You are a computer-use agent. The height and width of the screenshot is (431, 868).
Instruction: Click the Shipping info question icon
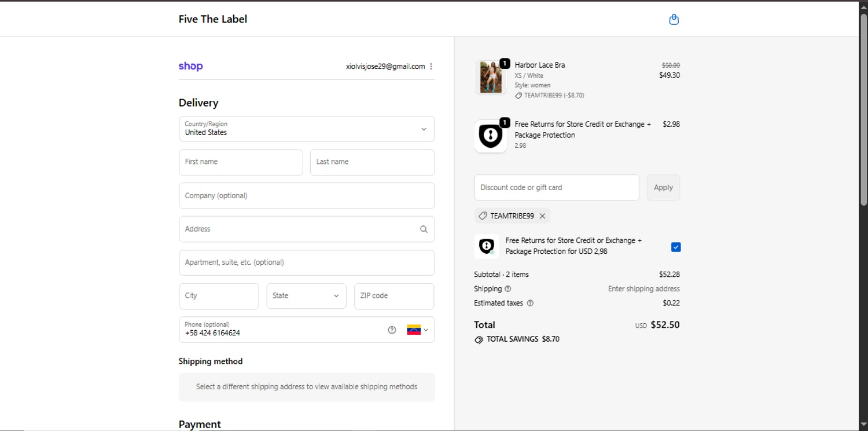click(x=508, y=288)
